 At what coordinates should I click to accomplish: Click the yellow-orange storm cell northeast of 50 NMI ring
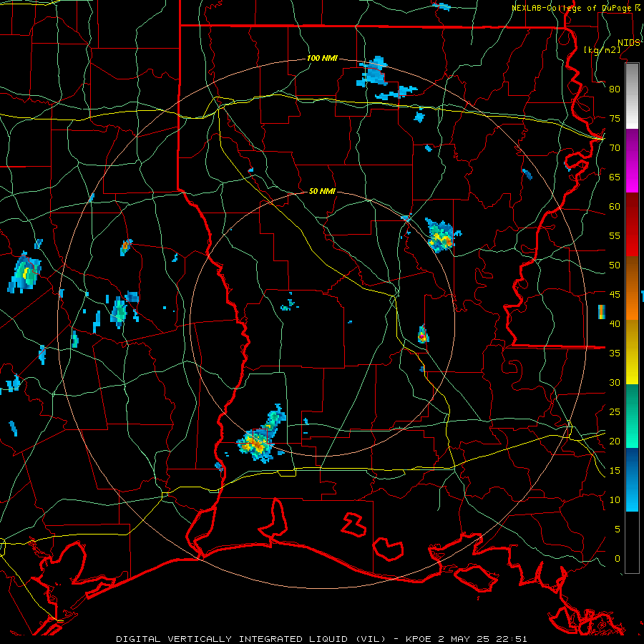pyautogui.click(x=442, y=235)
